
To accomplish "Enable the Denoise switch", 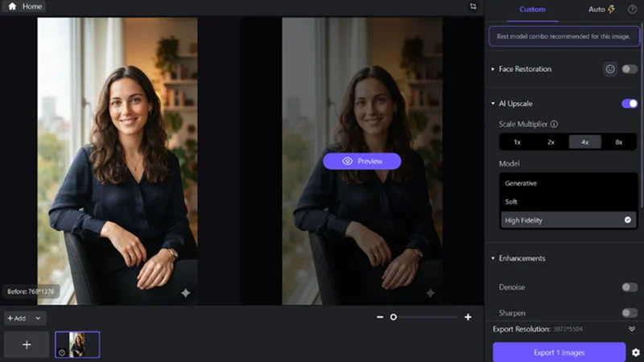I will (x=630, y=287).
